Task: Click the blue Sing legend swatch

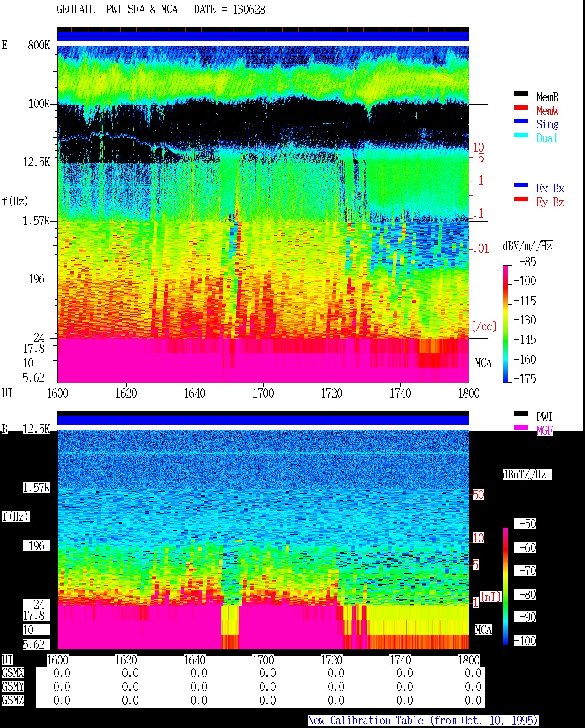Action: pos(521,122)
